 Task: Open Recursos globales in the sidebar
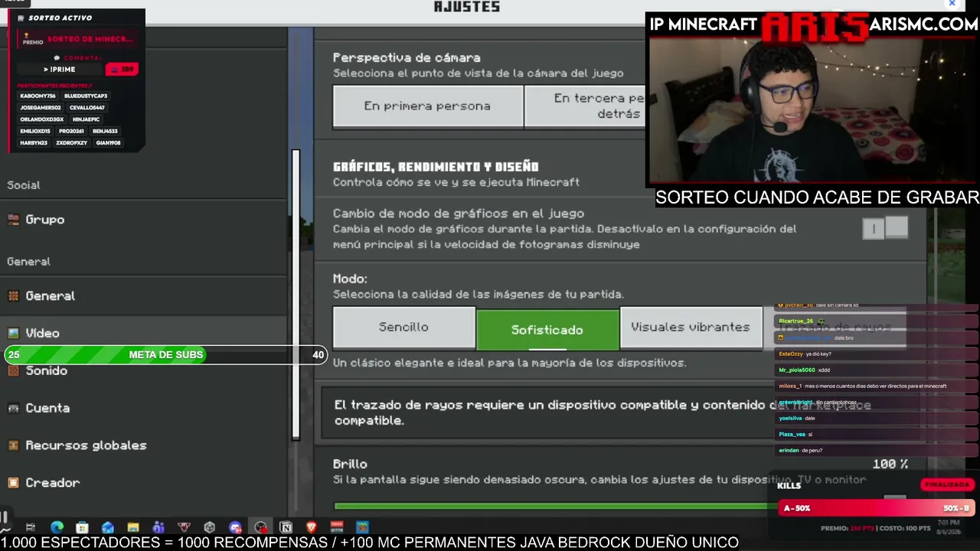144,445
